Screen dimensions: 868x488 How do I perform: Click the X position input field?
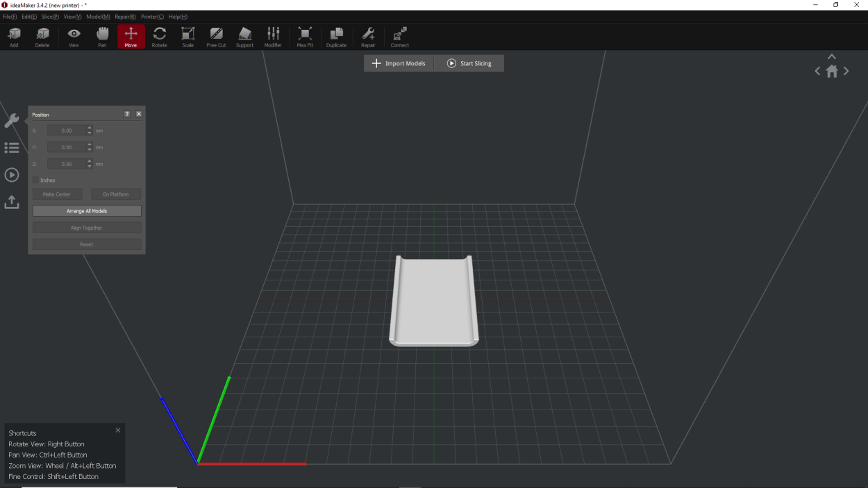(67, 131)
